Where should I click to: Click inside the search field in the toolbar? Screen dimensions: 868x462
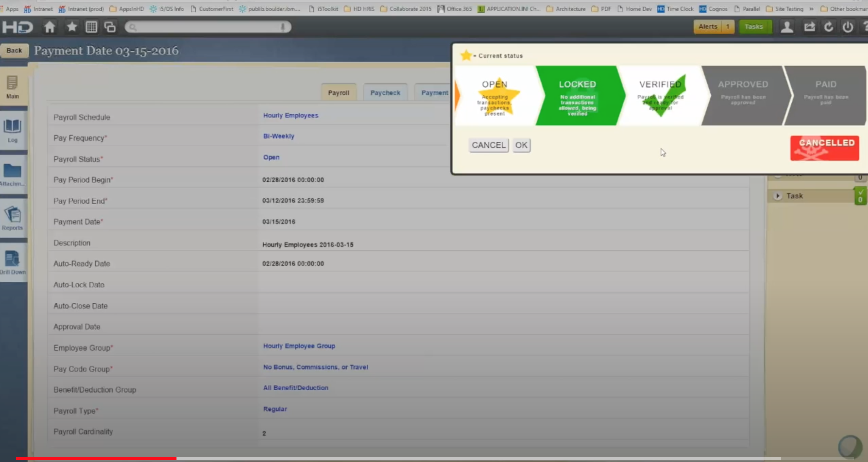[207, 27]
